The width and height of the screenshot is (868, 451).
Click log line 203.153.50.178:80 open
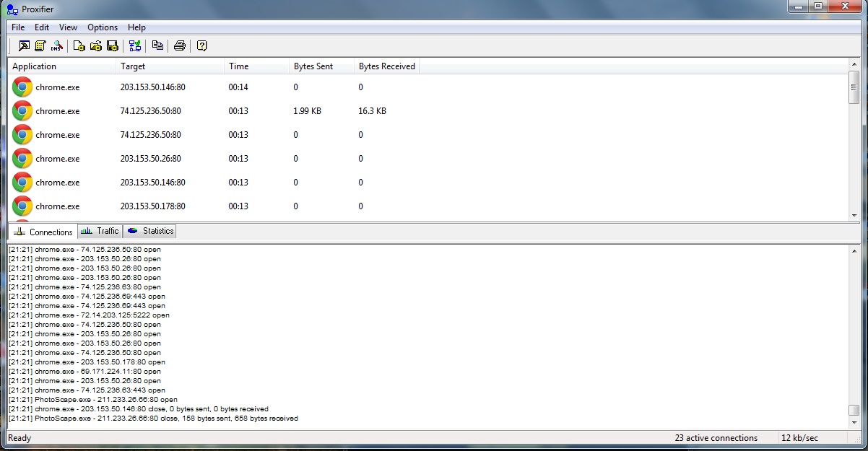point(87,362)
